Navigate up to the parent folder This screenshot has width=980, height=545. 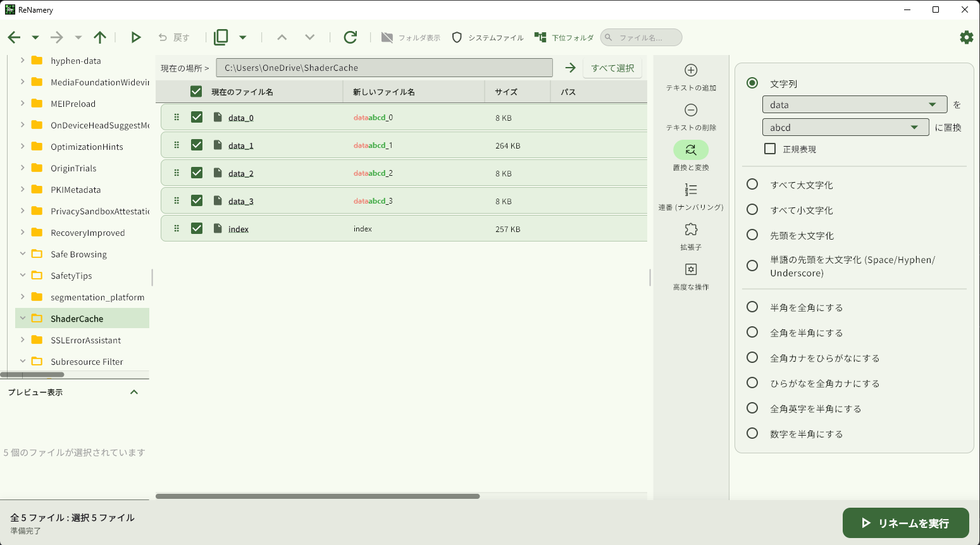[100, 37]
